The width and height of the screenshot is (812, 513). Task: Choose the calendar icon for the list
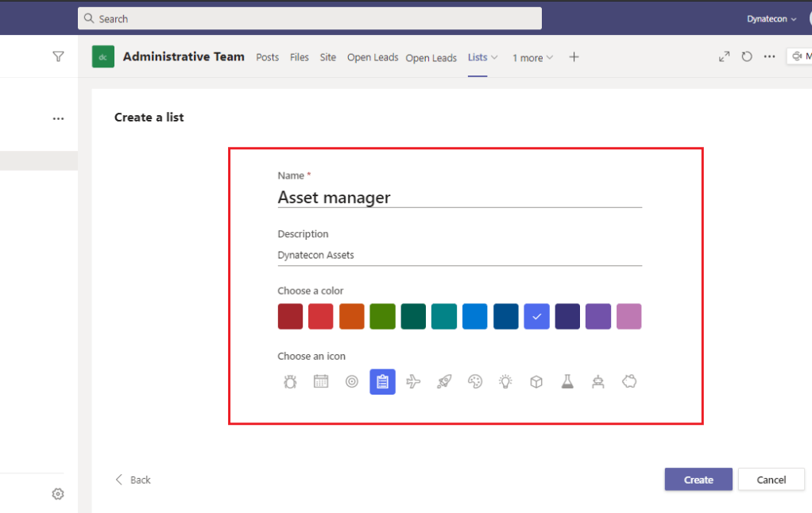321,382
